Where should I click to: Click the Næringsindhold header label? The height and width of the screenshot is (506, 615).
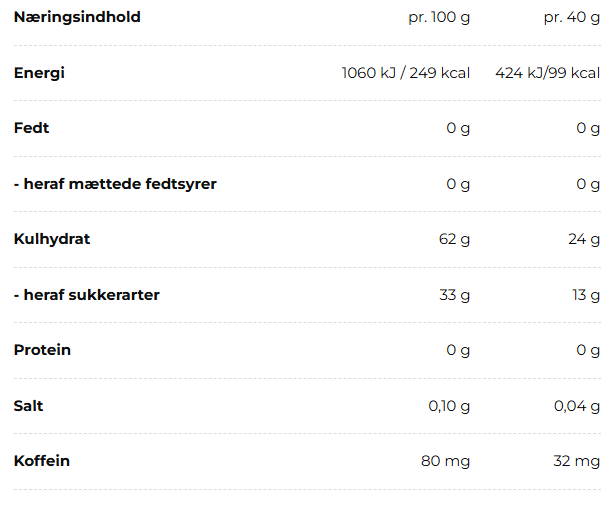tap(77, 17)
